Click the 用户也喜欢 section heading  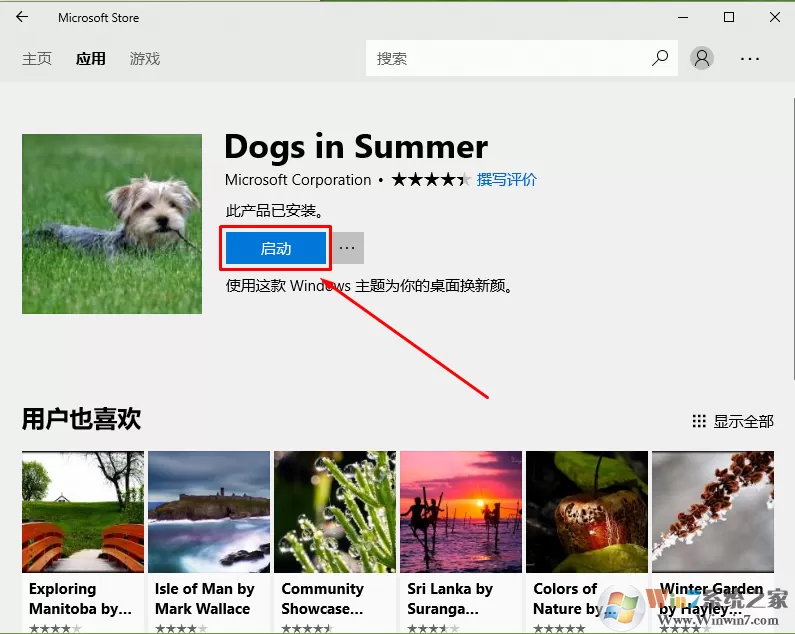(x=81, y=419)
